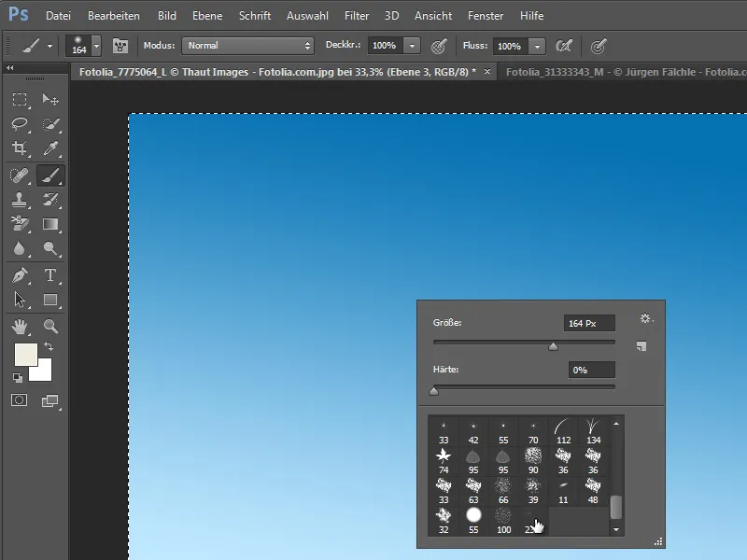Select the Eraser tool
The height and width of the screenshot is (560, 747).
click(20, 224)
